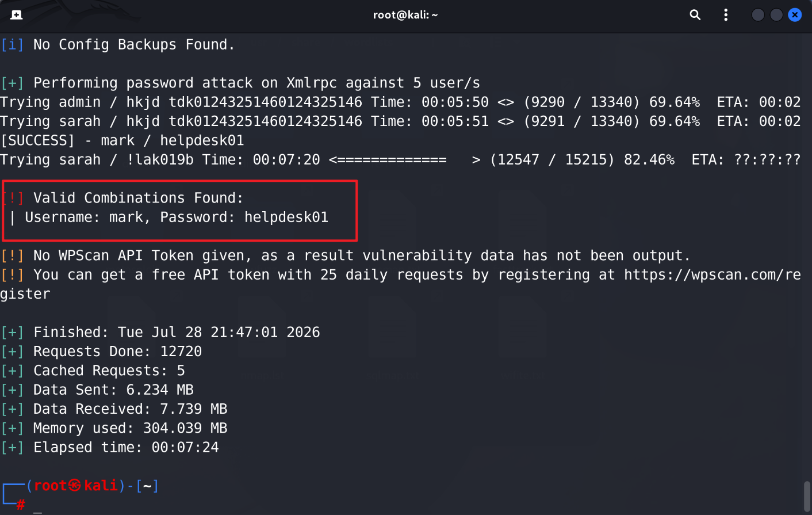Minimize the terminal window
812x515 pixels.
coord(758,15)
